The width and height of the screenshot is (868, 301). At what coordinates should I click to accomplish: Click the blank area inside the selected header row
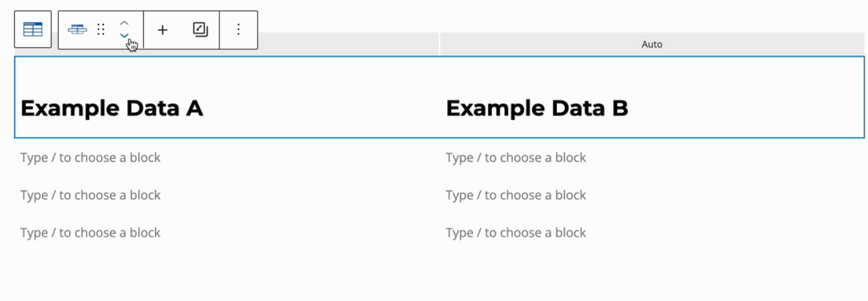pos(323,74)
